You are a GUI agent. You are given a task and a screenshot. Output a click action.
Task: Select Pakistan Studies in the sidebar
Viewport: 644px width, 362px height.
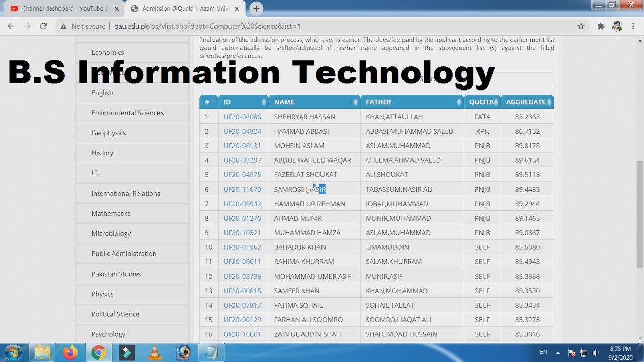116,274
